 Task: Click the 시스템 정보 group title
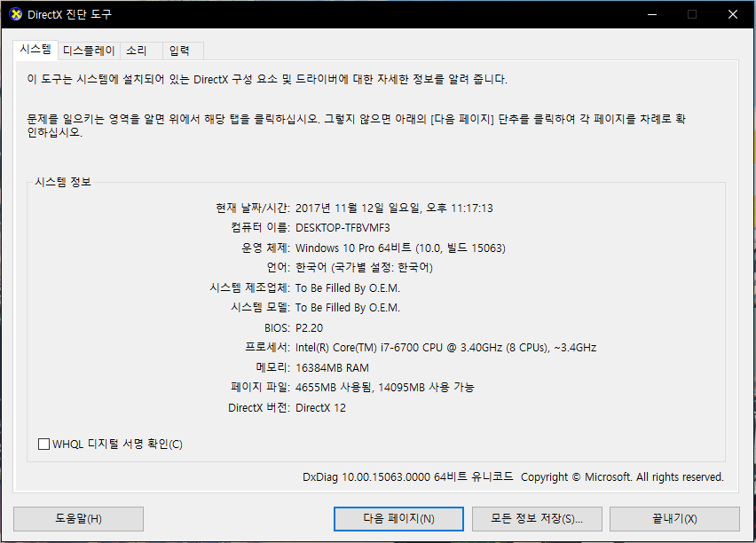point(63,182)
